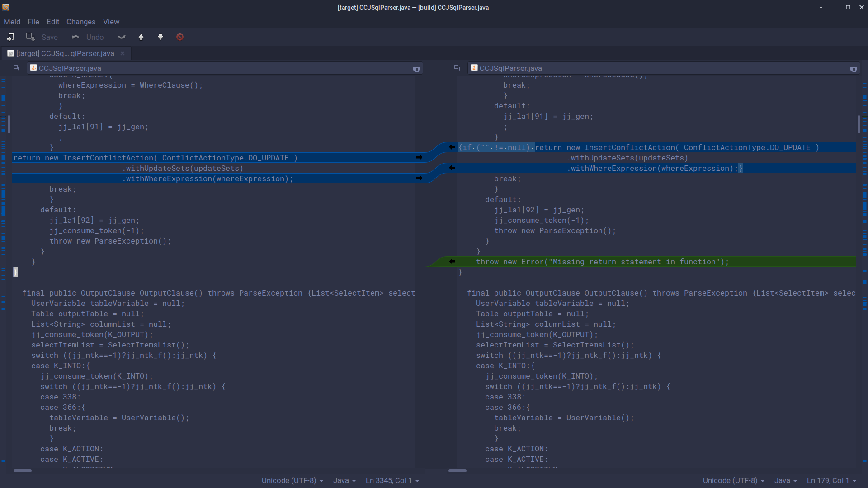This screenshot has height=488, width=868.
Task: Click right pane save-file icon beside filename
Action: [x=457, y=68]
